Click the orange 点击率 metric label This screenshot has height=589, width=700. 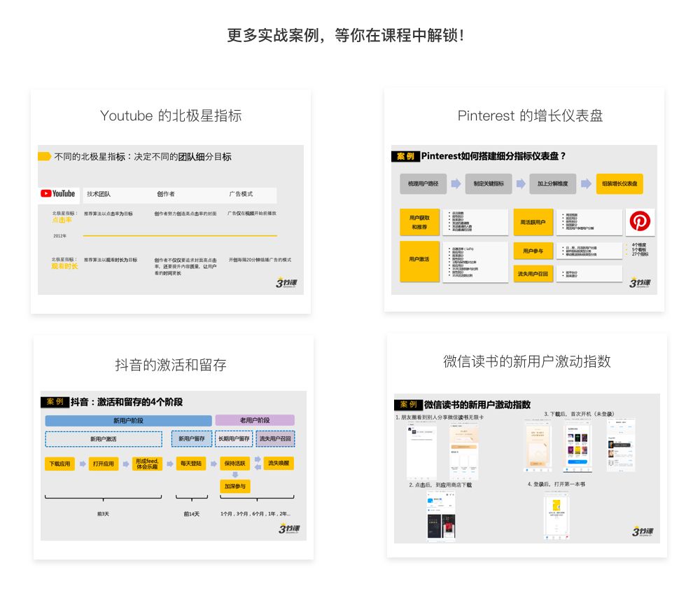point(62,220)
